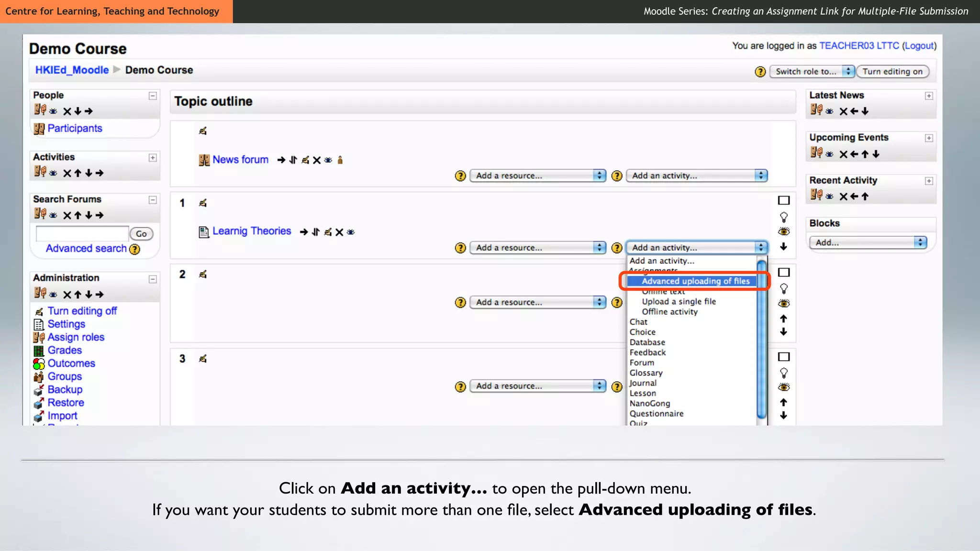Delete the Latest News block
Image resolution: width=980 pixels, height=551 pixels.
click(843, 111)
